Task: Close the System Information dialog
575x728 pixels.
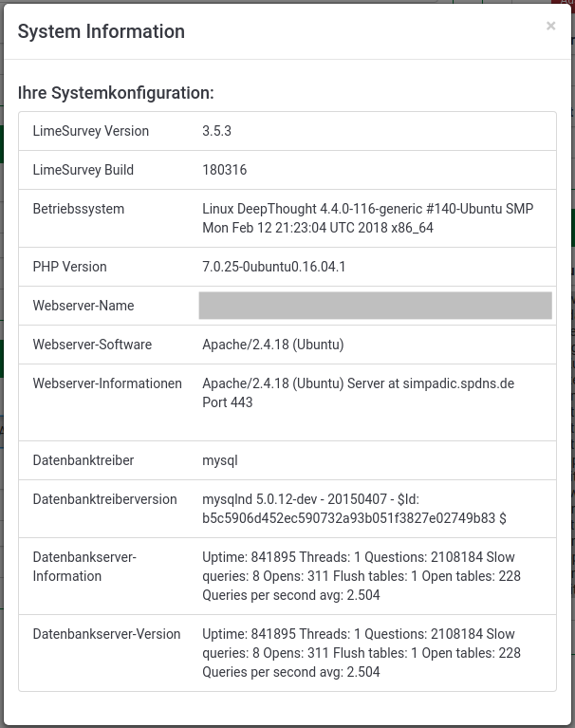Action: (x=550, y=26)
